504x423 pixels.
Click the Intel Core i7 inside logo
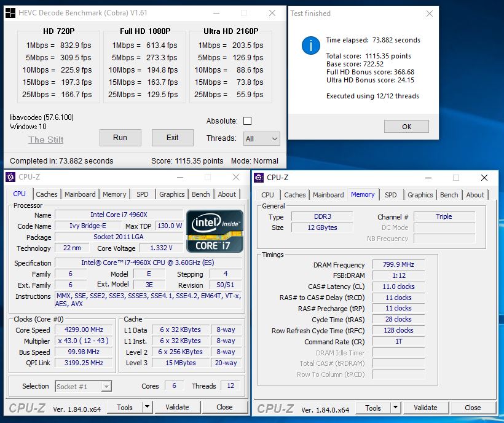pos(215,231)
